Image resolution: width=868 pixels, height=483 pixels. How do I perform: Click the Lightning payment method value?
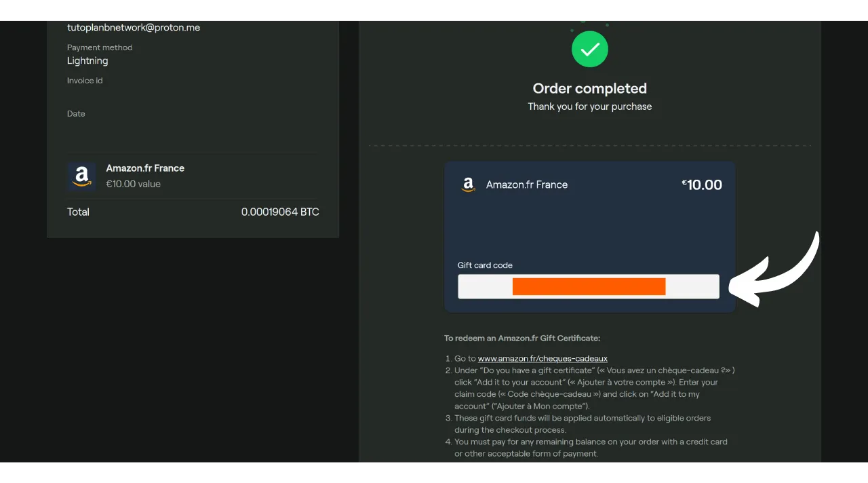point(87,61)
